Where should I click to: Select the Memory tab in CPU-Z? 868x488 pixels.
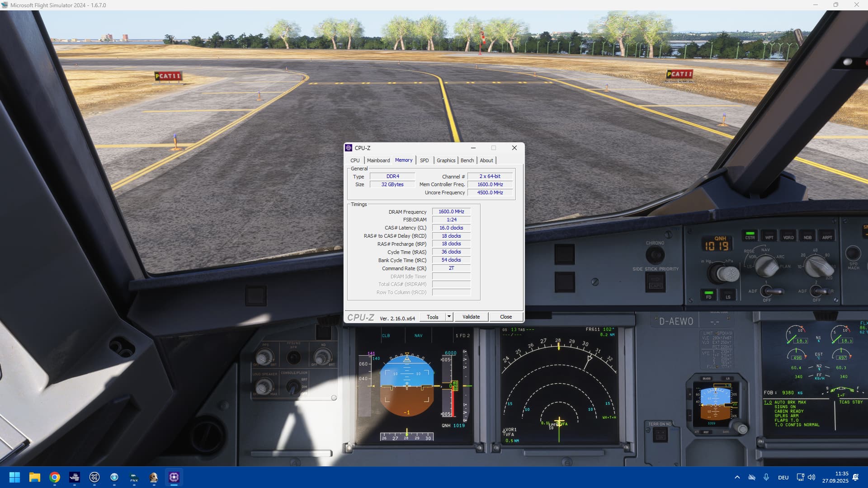[404, 160]
